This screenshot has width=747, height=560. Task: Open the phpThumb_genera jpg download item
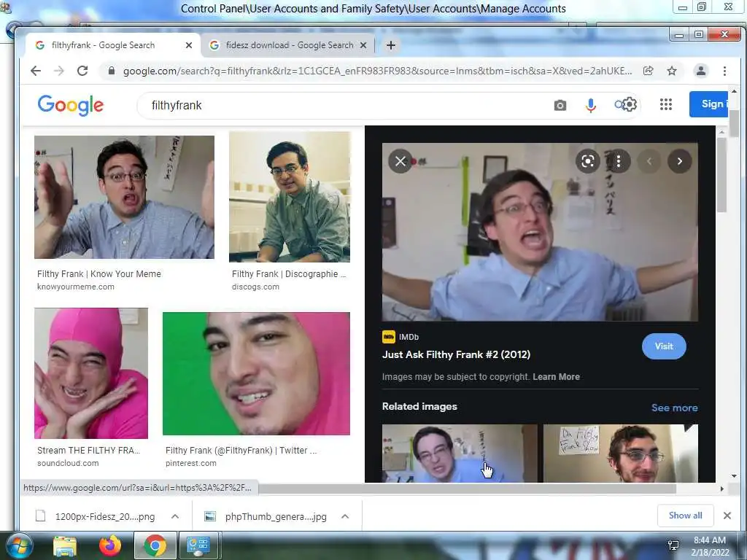pos(267,516)
